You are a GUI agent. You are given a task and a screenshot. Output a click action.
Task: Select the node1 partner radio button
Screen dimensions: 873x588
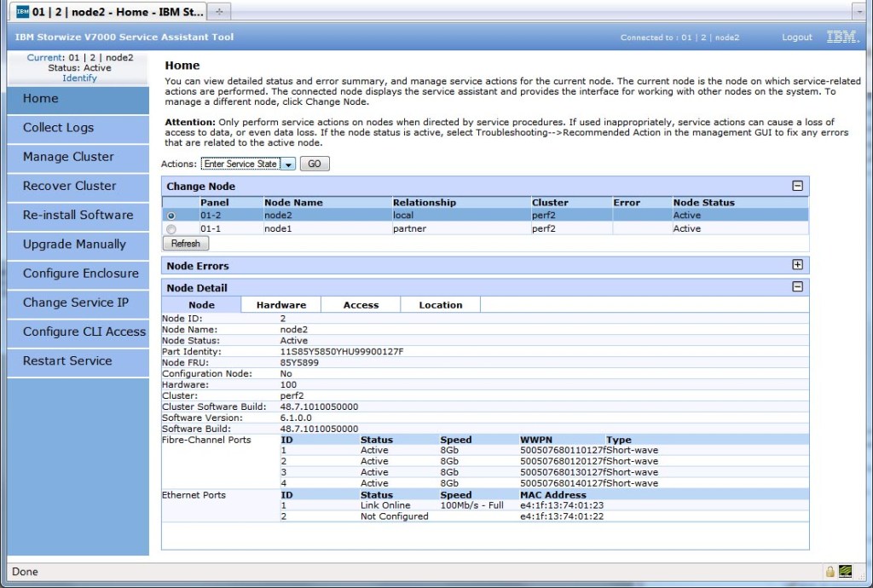(x=171, y=229)
